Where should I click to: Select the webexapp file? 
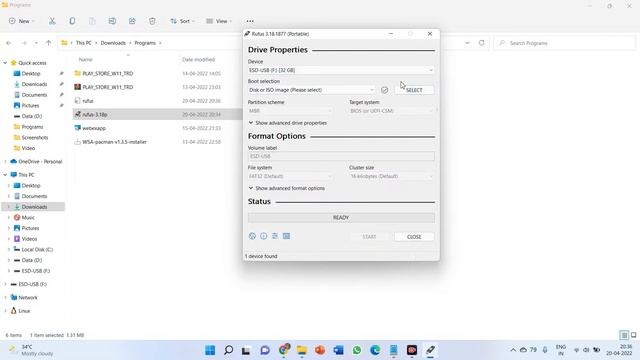94,128
